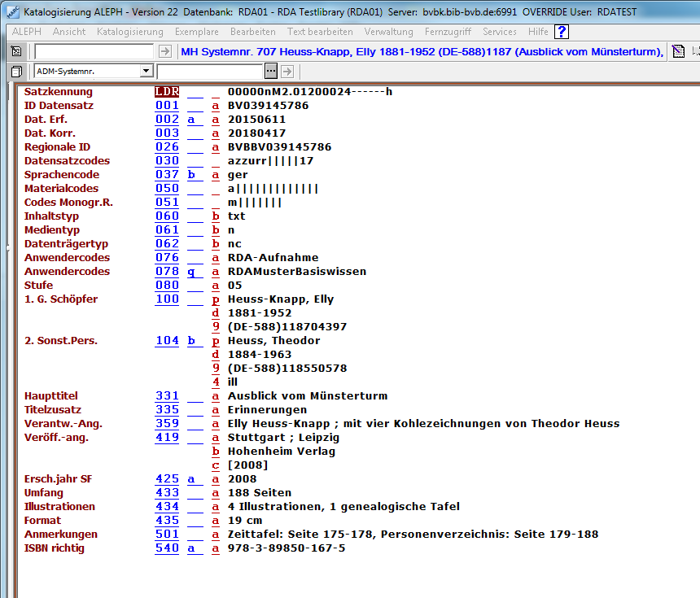
Task: Click the stacked documents icon beside ADM-Systemnr.
Action: point(16,72)
